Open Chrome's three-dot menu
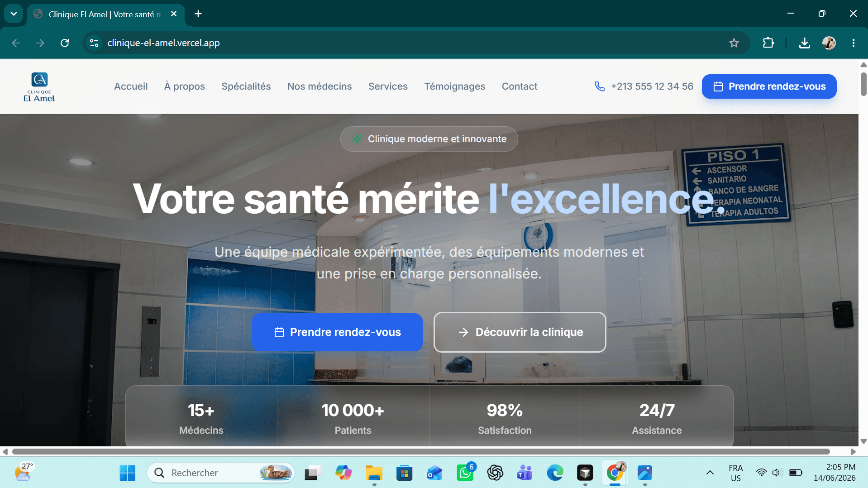 coord(853,43)
